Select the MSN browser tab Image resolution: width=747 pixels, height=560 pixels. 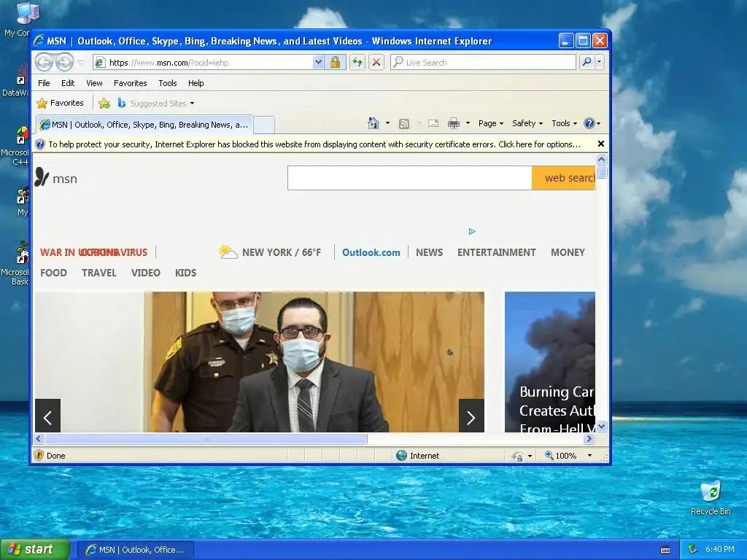pos(144,125)
